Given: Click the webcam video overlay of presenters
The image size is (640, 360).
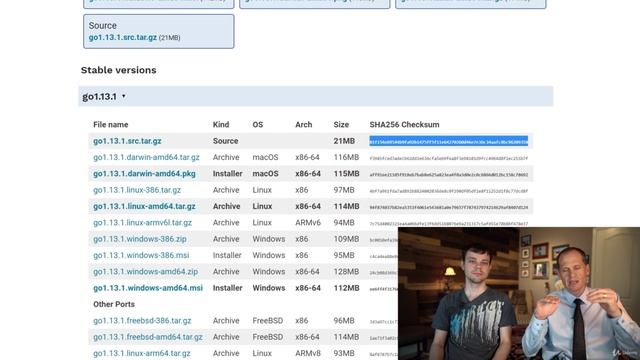Looking at the screenshot, I should pyautogui.click(x=519, y=293).
